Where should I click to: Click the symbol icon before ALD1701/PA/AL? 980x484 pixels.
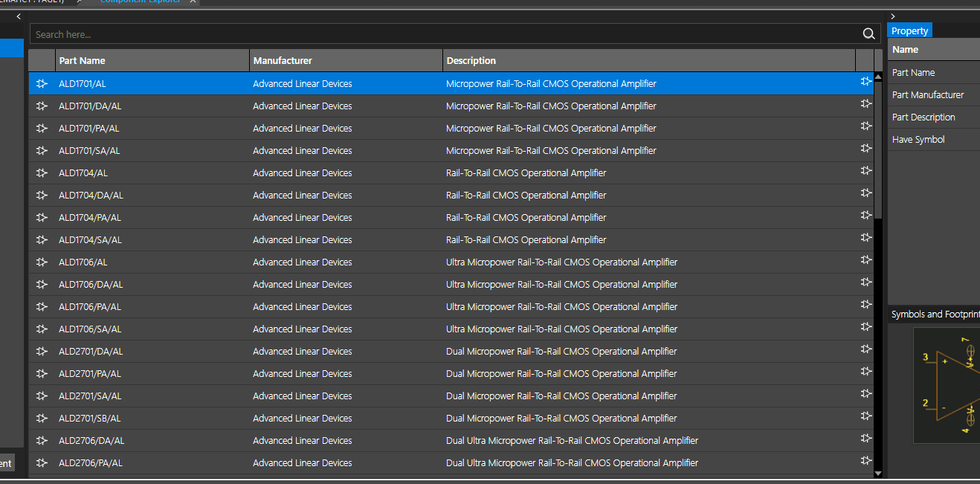point(42,128)
